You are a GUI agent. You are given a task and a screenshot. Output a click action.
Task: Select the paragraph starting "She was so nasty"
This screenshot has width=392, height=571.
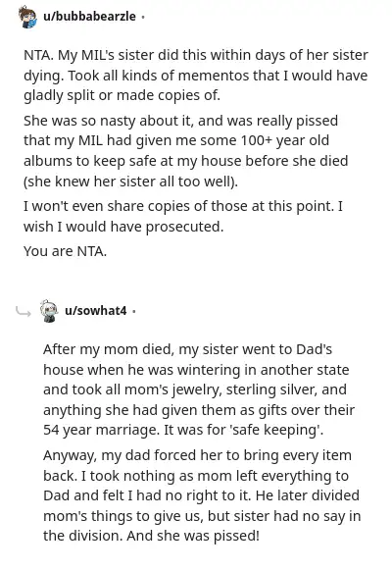click(186, 151)
